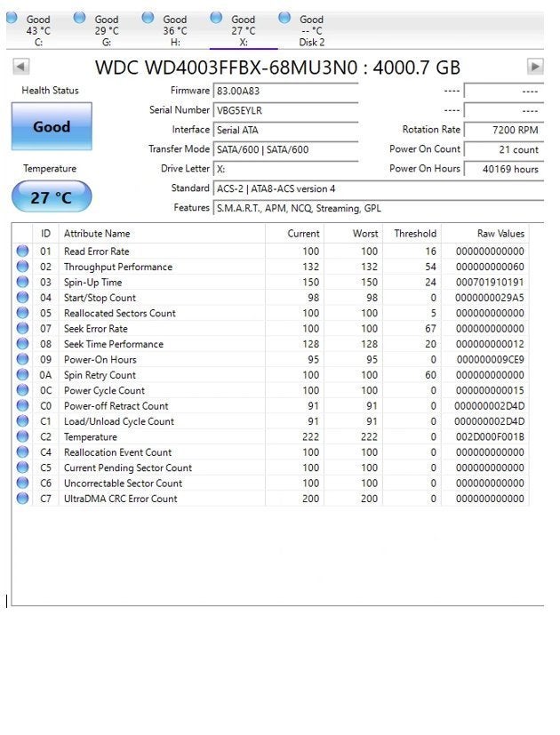This screenshot has height=735, width=560.
Task: Click the health orb on the Disk 2 tab
Action: tap(284, 18)
